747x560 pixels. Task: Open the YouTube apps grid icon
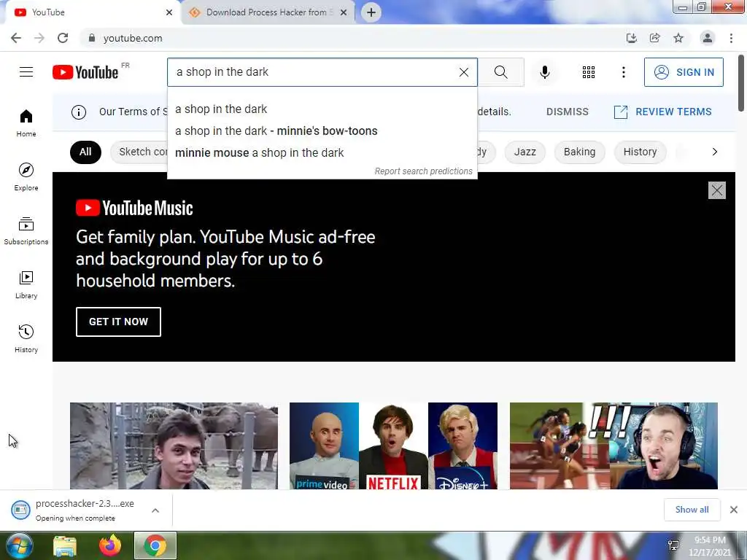pyautogui.click(x=589, y=72)
